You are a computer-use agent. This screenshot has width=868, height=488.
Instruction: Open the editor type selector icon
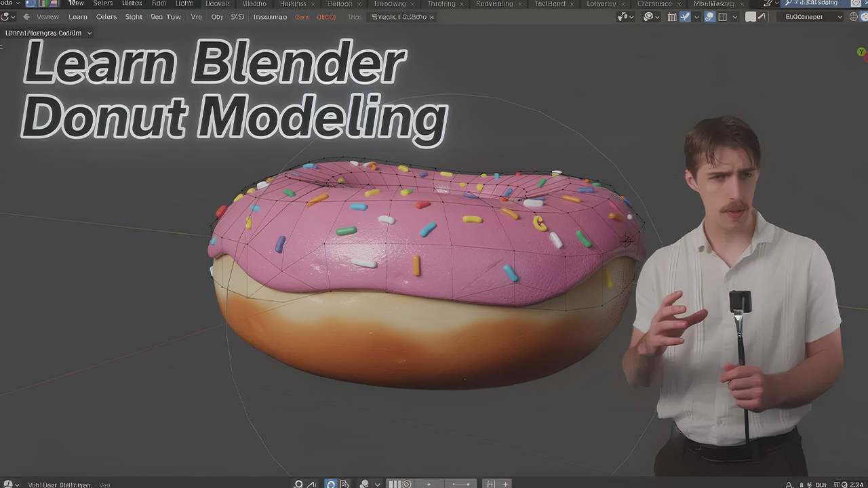click(x=7, y=17)
